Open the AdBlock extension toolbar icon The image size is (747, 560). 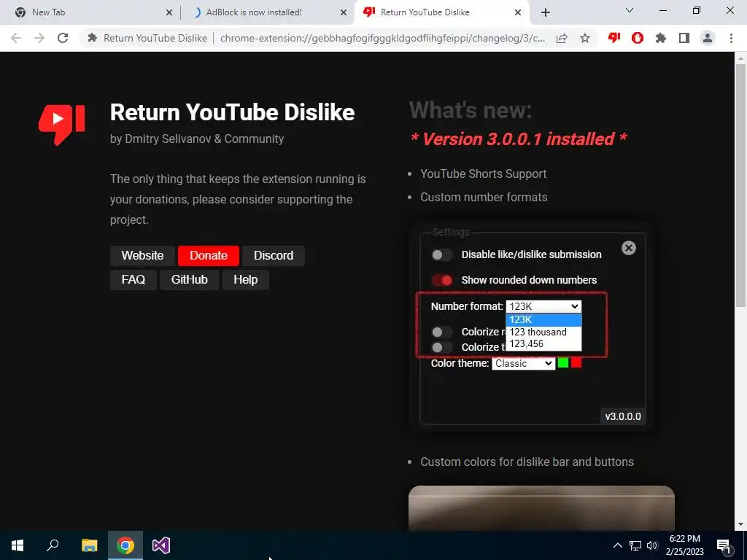(638, 38)
